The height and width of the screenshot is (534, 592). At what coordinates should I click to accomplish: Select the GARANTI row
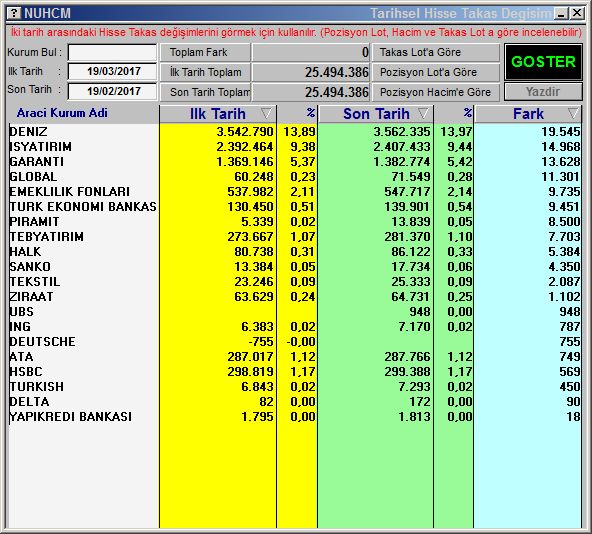tap(294, 162)
